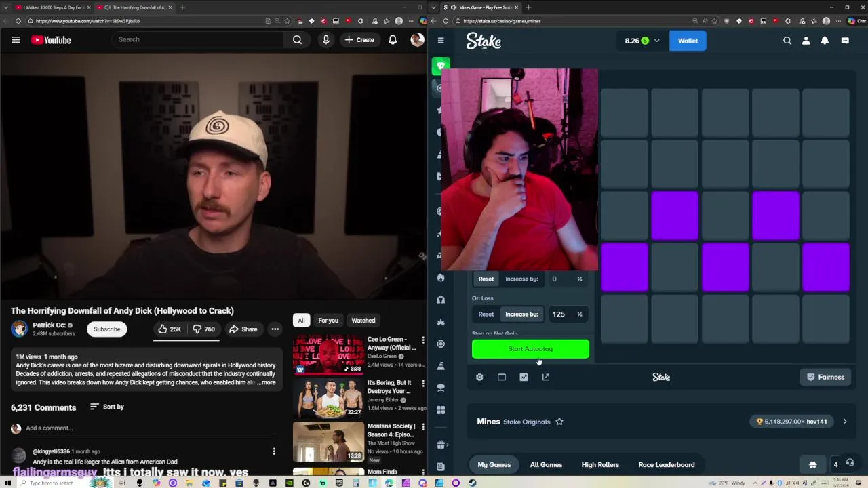Image resolution: width=868 pixels, height=488 pixels.
Task: Open the comments Sort by menu
Action: pos(107,407)
